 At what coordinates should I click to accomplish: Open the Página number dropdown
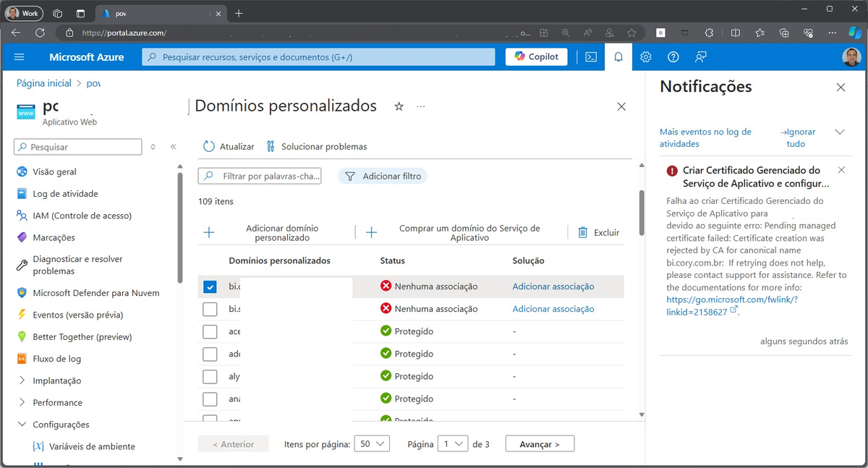tap(453, 444)
